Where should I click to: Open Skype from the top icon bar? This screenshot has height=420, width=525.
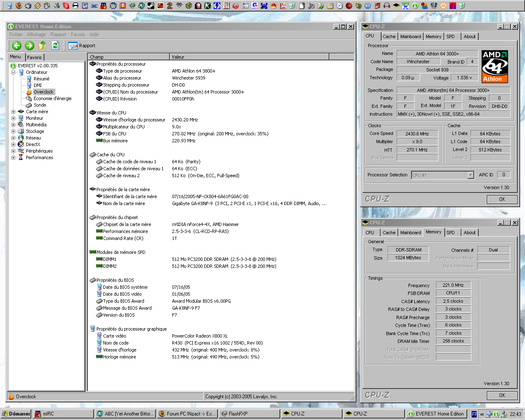tap(66, 6)
